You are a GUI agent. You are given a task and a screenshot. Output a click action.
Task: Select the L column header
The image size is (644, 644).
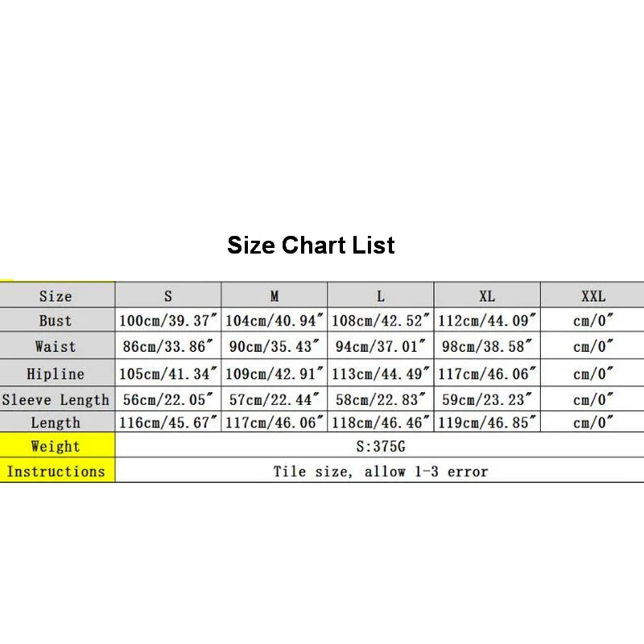click(381, 295)
